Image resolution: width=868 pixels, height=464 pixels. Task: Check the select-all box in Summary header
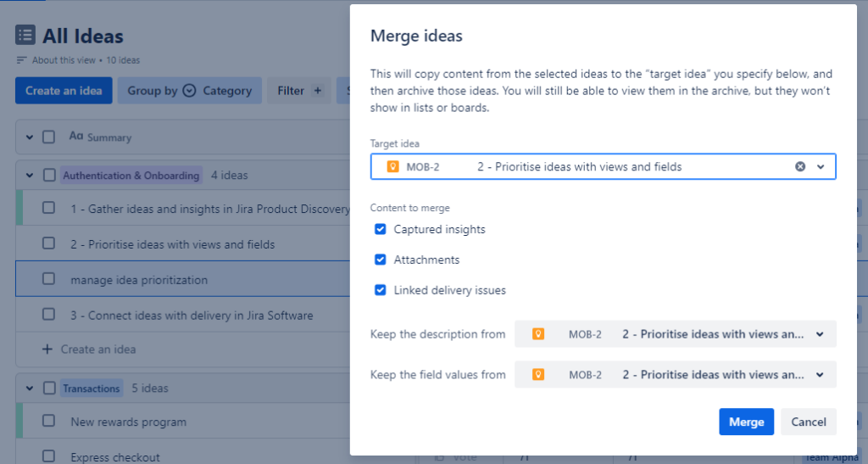[48, 137]
